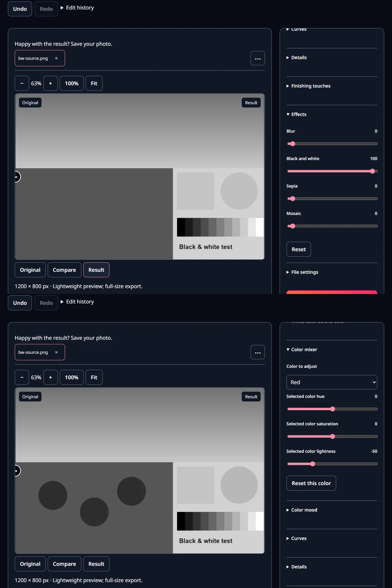
Task: Click Undo above the Effects view
Action: click(20, 9)
